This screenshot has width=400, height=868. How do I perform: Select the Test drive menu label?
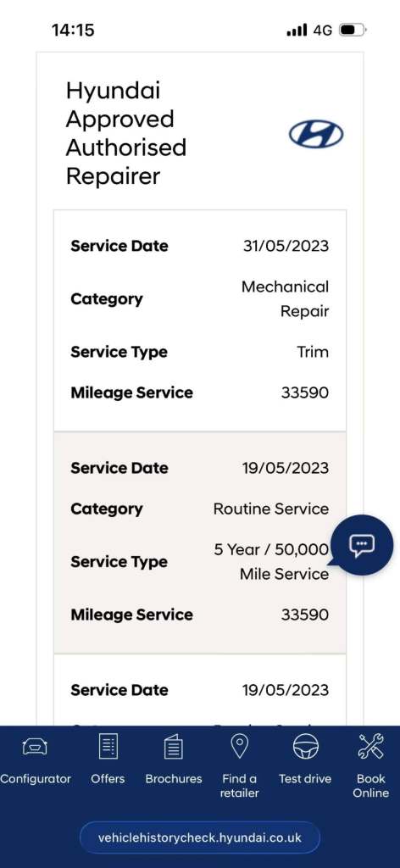[x=305, y=778]
